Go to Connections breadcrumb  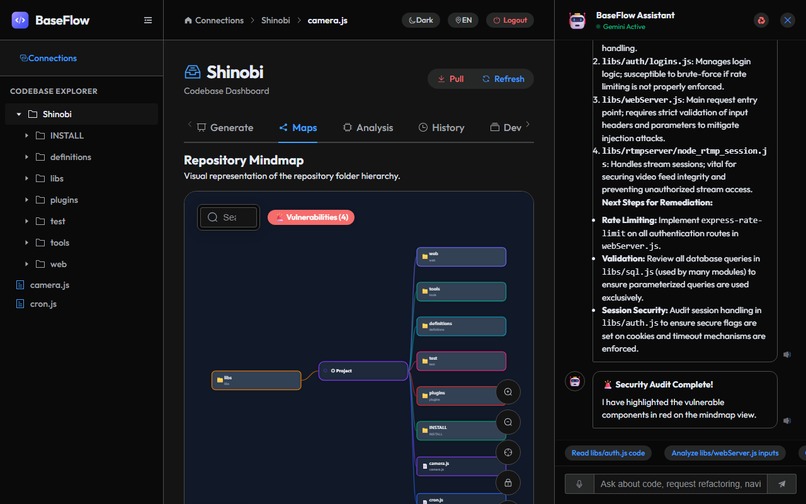click(x=214, y=20)
